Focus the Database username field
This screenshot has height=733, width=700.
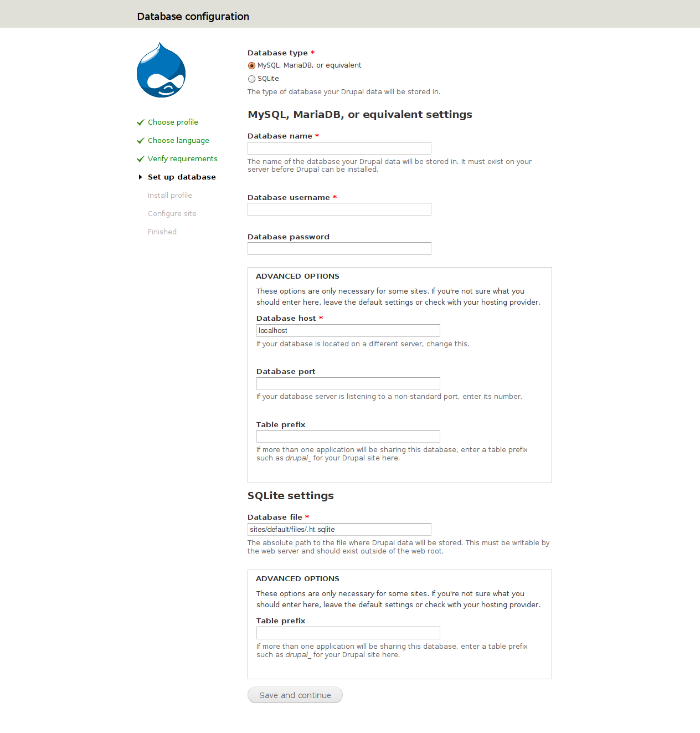click(x=339, y=209)
